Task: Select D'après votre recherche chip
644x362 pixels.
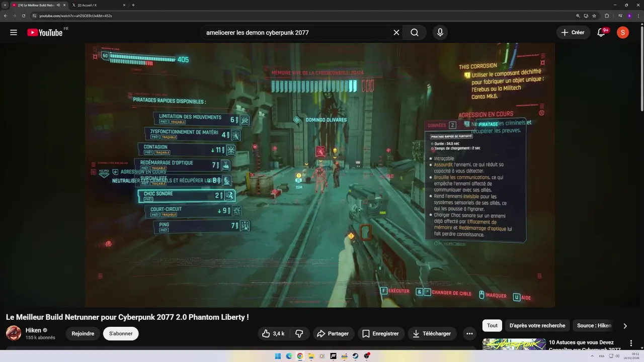Action: click(x=537, y=325)
